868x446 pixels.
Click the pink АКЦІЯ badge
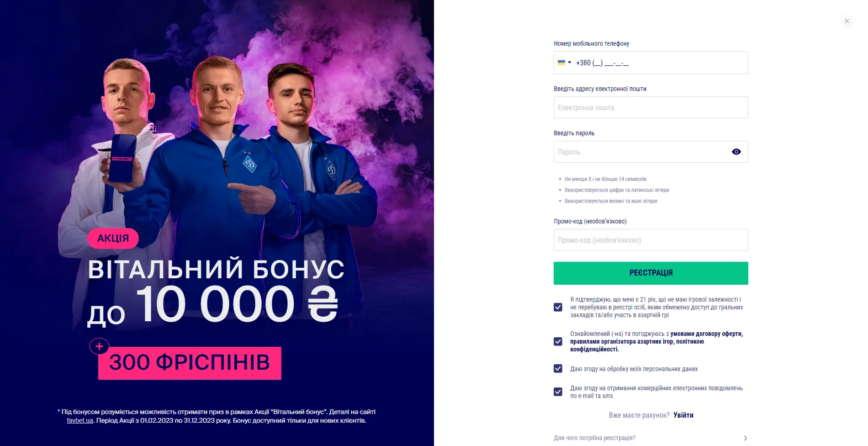pos(113,238)
